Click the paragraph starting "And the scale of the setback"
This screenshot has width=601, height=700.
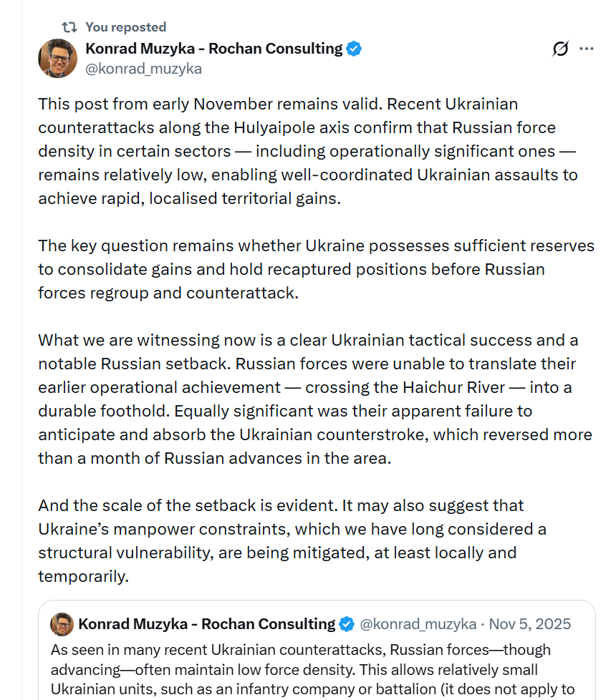click(x=292, y=540)
